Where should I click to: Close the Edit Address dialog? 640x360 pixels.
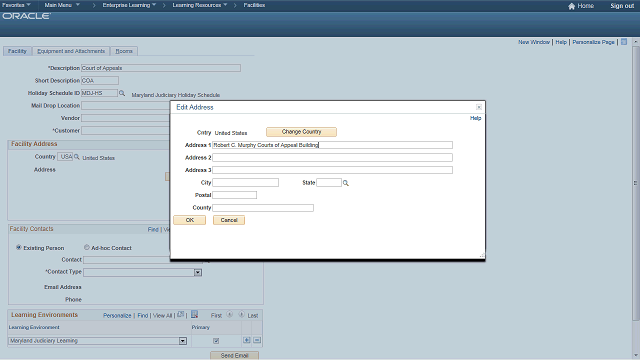[x=479, y=107]
